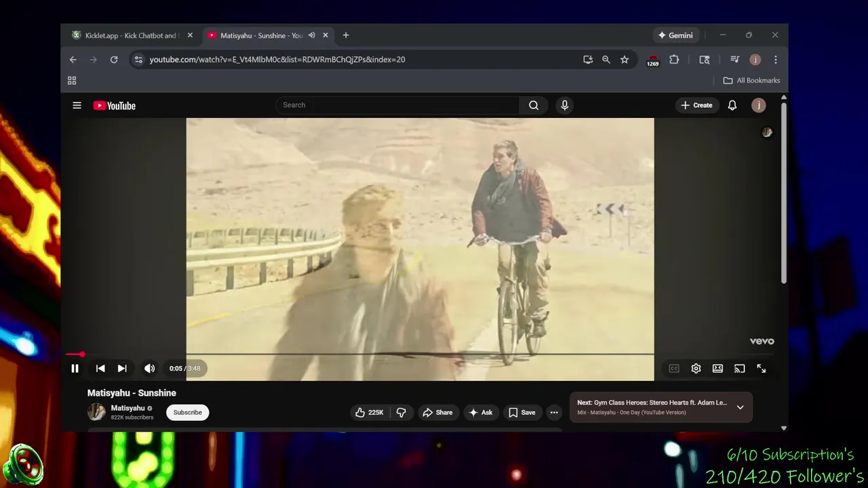
Task: Click the page vertical scrollbar
Action: tap(784, 193)
